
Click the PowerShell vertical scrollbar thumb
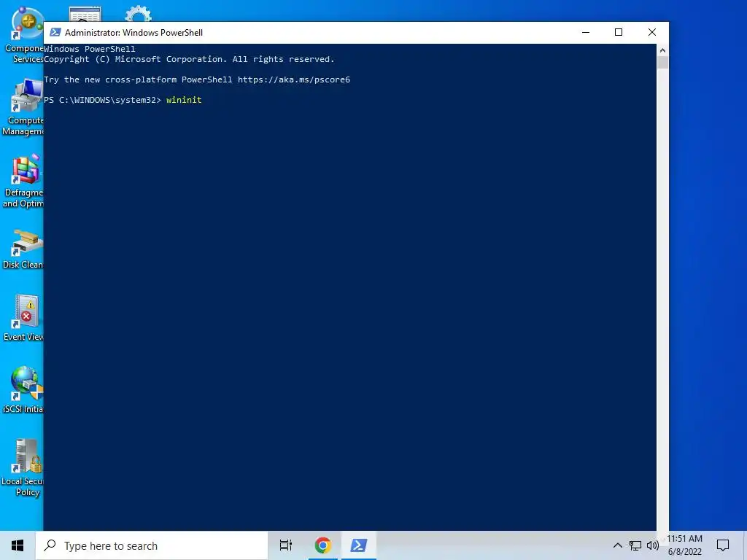(x=662, y=63)
